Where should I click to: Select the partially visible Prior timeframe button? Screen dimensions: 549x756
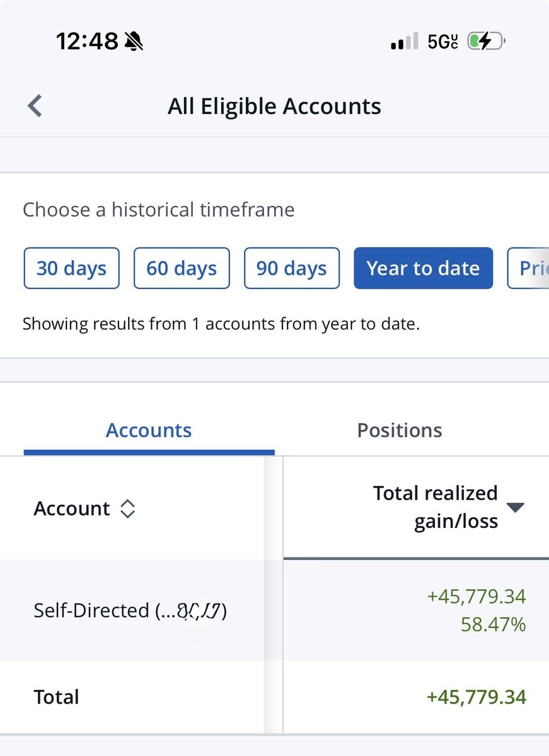(528, 268)
